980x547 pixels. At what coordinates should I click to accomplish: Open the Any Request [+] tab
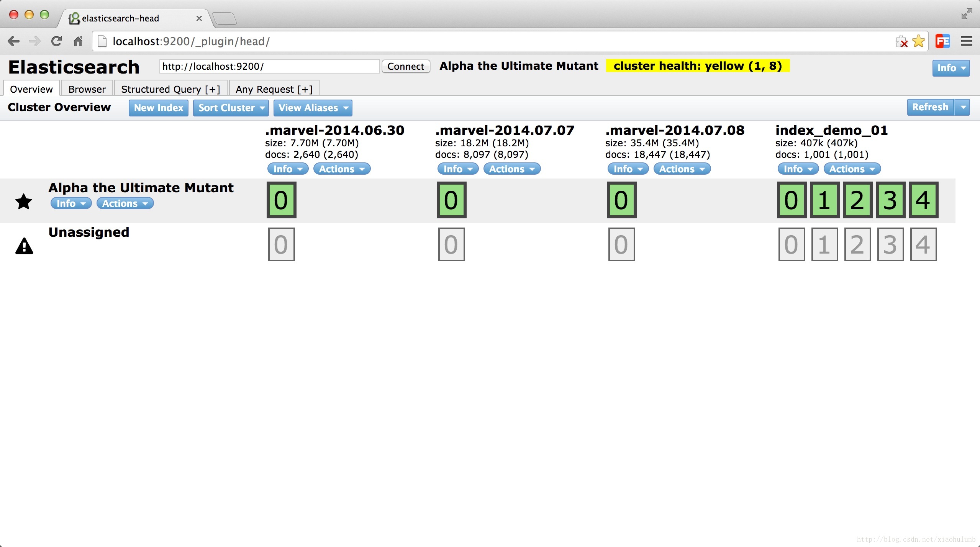click(274, 89)
